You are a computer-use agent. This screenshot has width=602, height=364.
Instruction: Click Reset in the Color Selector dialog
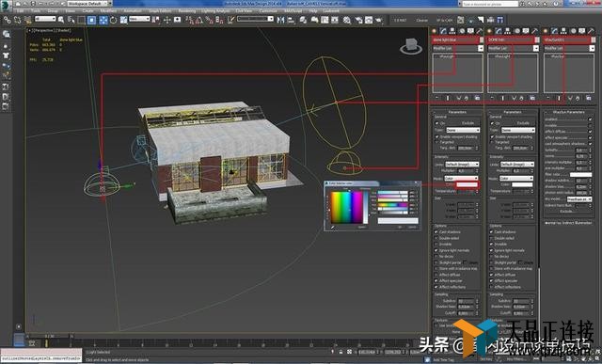361,228
